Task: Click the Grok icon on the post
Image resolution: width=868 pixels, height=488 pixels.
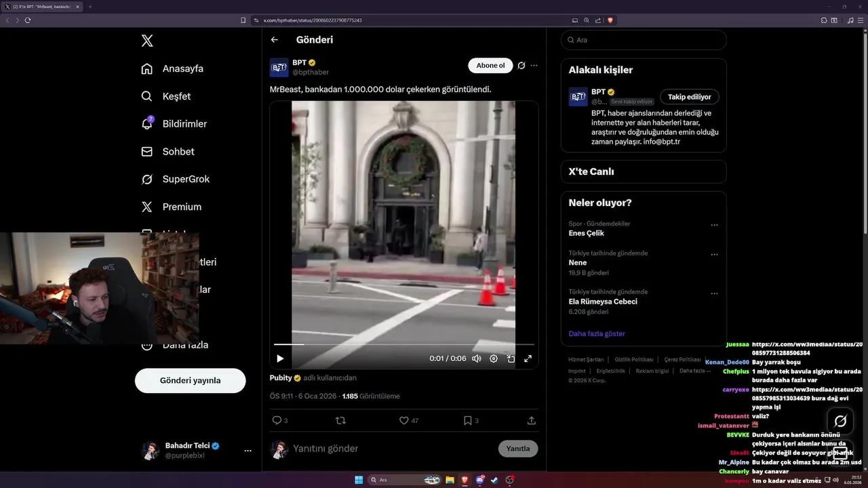Action: pos(521,66)
